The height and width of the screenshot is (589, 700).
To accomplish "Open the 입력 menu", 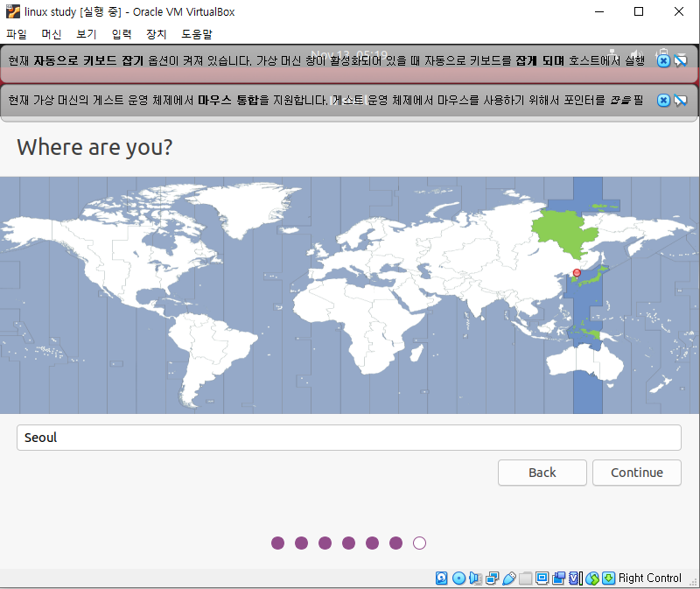I will click(x=122, y=34).
